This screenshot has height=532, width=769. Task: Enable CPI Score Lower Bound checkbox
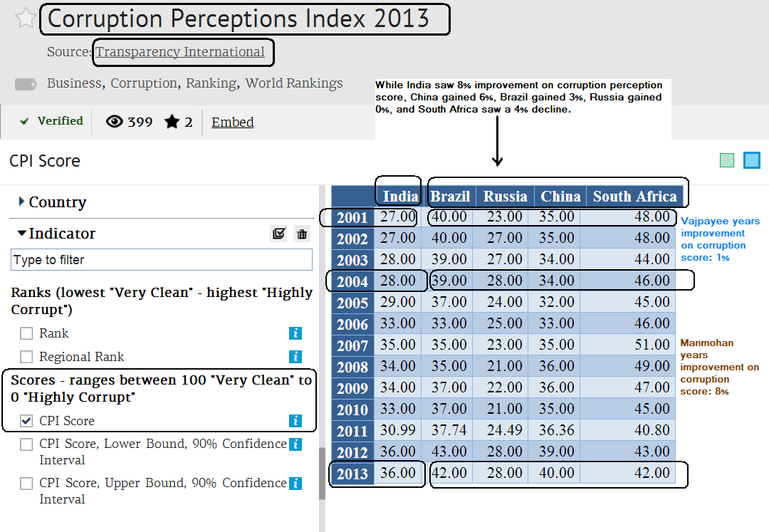point(26,444)
